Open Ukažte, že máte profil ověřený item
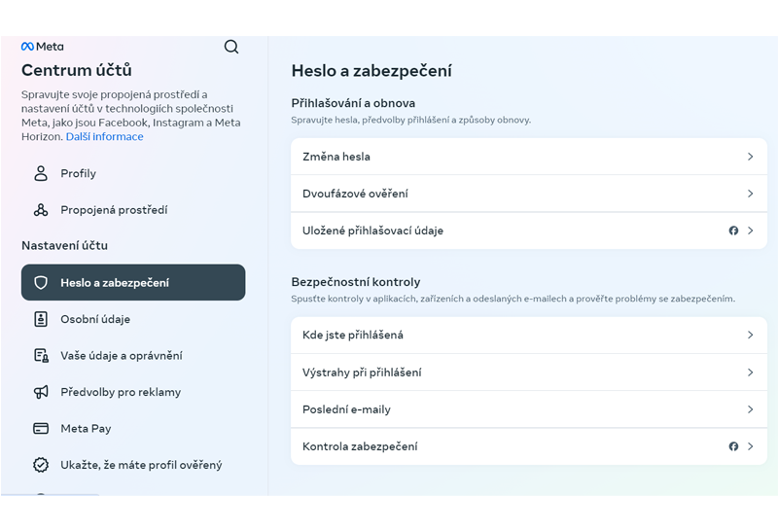 click(133, 465)
